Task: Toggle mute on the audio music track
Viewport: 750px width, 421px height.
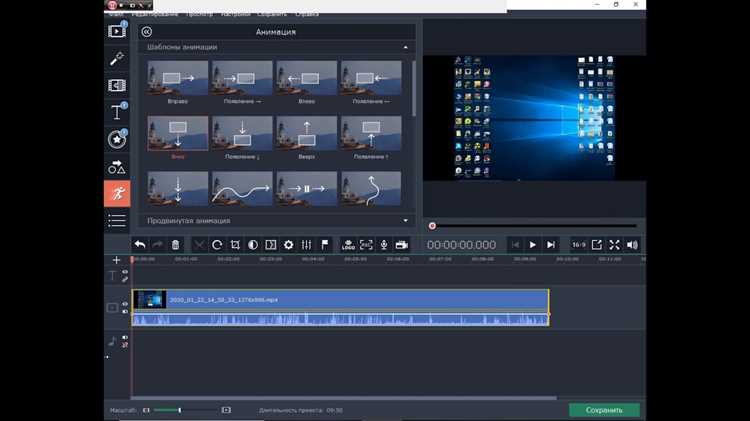Action: tap(125, 344)
